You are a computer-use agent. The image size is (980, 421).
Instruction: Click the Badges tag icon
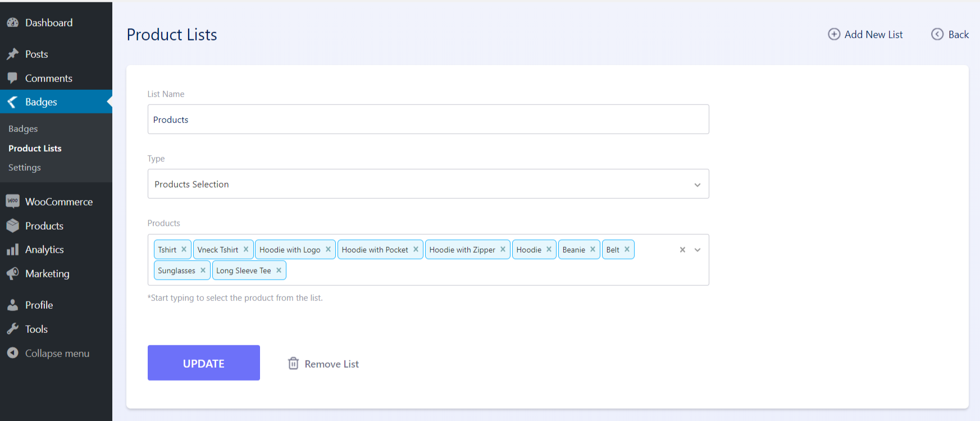click(x=12, y=102)
